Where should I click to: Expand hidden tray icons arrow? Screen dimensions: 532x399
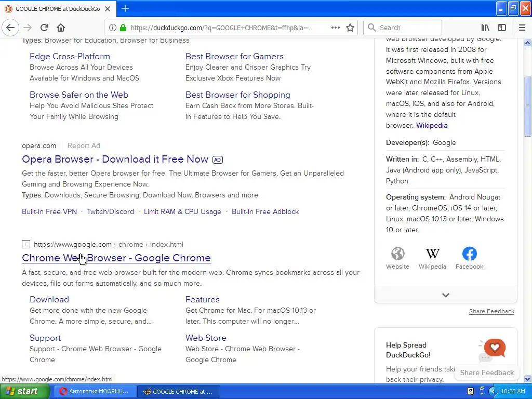pos(493,392)
